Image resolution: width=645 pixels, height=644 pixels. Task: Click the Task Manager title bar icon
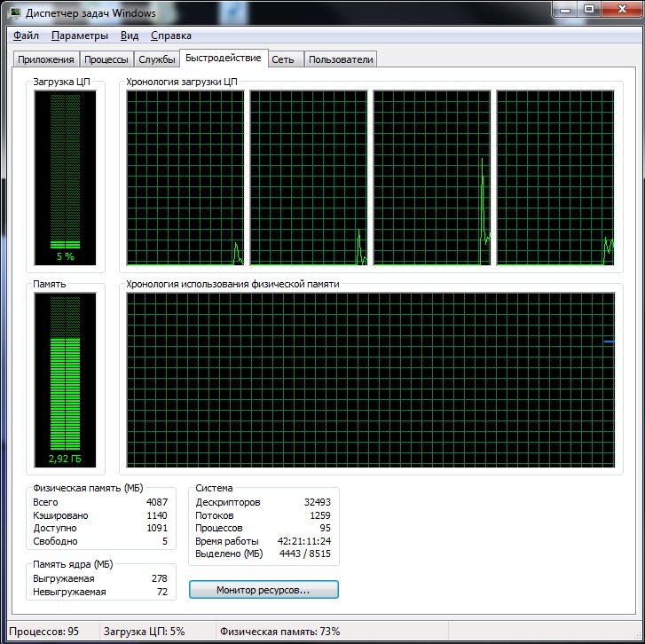pyautogui.click(x=15, y=12)
